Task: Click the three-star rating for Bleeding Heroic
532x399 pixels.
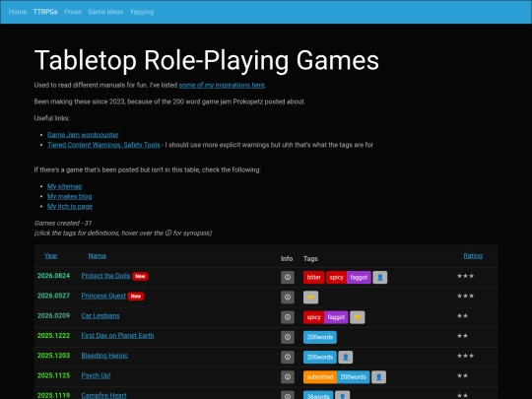Action: pyautogui.click(x=465, y=356)
